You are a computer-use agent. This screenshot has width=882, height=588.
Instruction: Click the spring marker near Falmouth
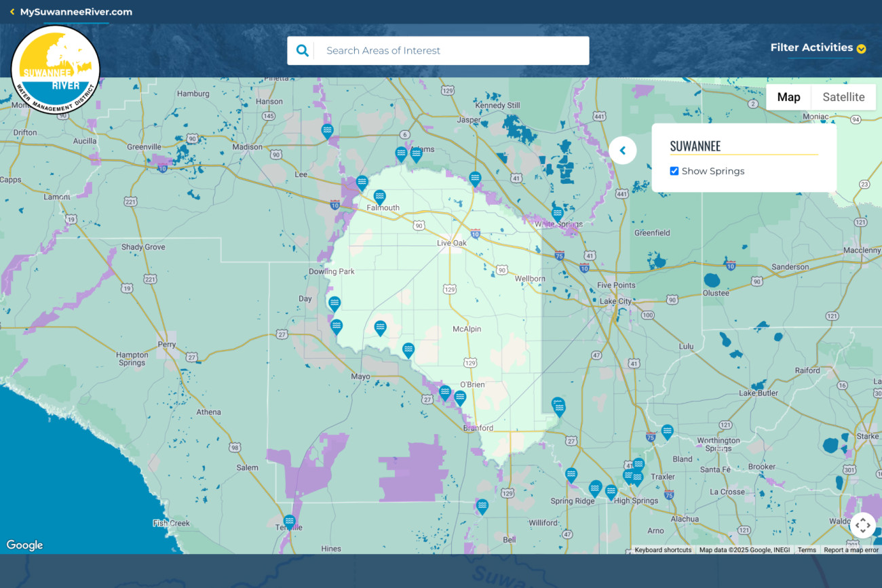pyautogui.click(x=379, y=197)
